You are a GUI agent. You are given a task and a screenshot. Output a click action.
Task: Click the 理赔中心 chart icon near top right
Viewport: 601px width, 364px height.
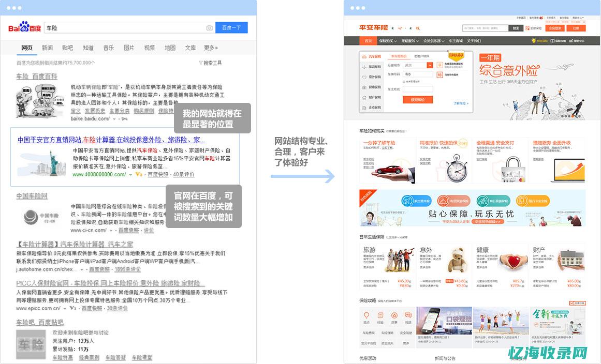pos(571,41)
